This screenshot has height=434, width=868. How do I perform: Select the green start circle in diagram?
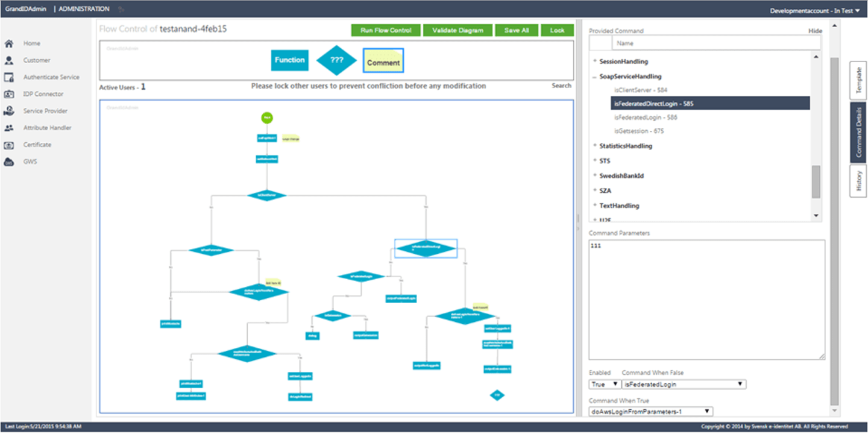(x=267, y=118)
